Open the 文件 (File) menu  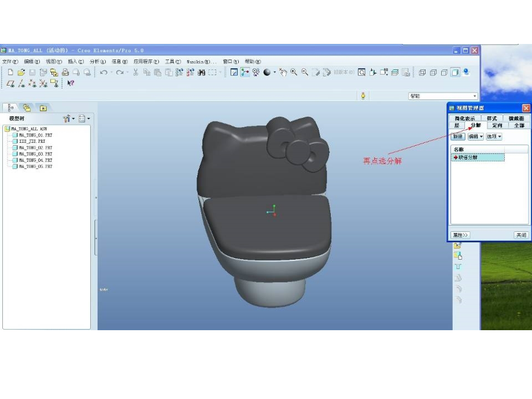10,61
